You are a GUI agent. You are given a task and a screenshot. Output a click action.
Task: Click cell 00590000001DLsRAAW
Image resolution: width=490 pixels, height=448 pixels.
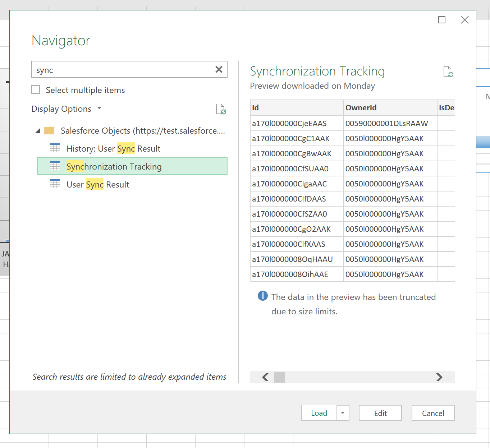point(390,124)
